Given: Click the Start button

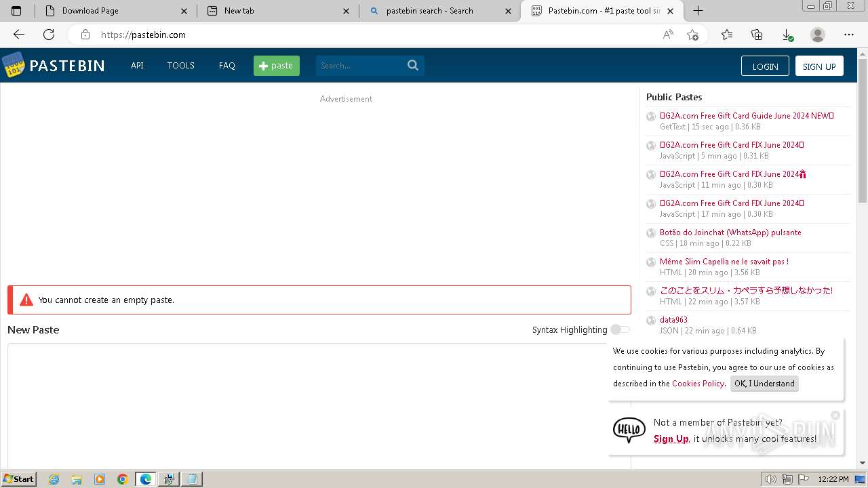Looking at the screenshot, I should [18, 479].
